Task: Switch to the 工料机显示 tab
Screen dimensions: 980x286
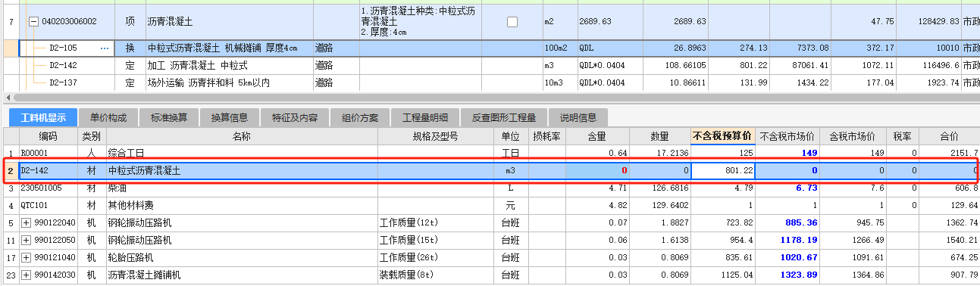Action: pyautogui.click(x=43, y=117)
